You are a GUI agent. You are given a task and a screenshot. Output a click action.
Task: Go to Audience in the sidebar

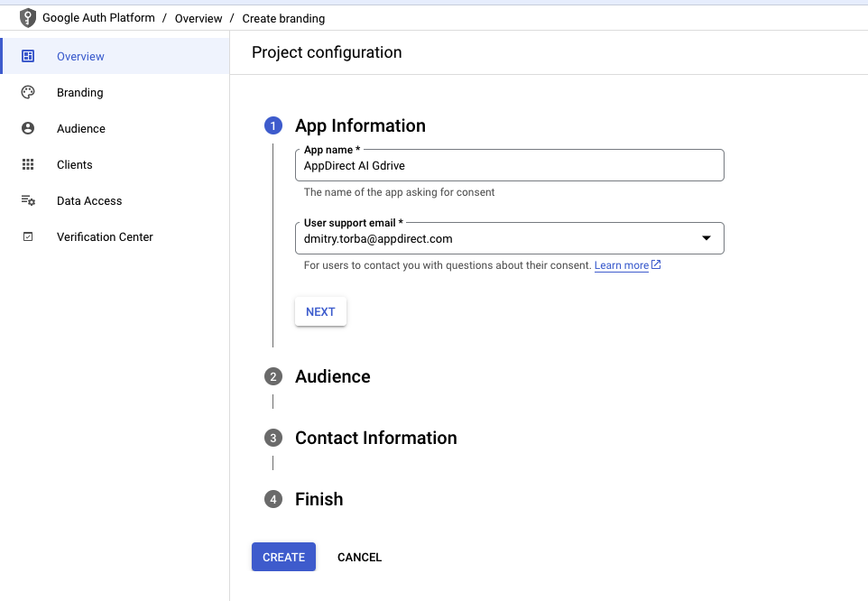click(x=115, y=128)
